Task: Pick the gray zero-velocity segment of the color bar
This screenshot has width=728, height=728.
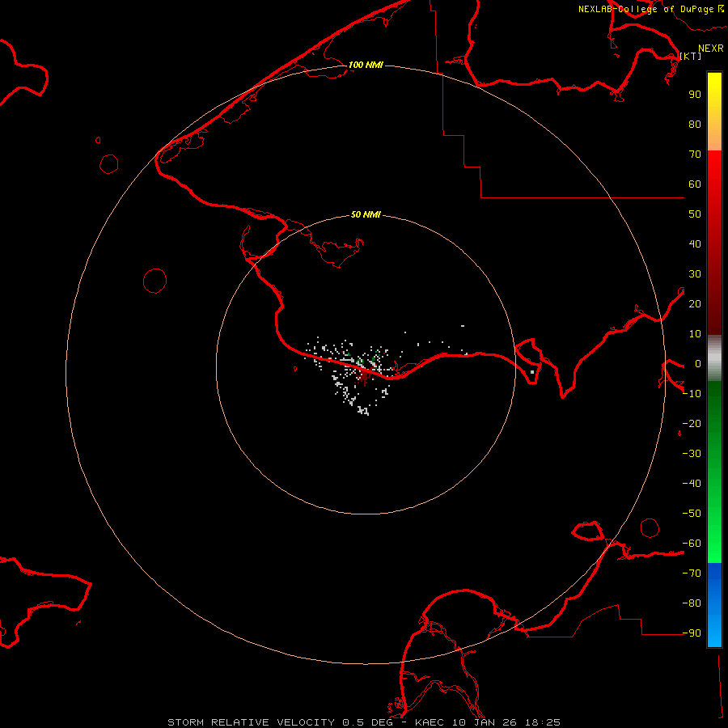Action: [714, 358]
